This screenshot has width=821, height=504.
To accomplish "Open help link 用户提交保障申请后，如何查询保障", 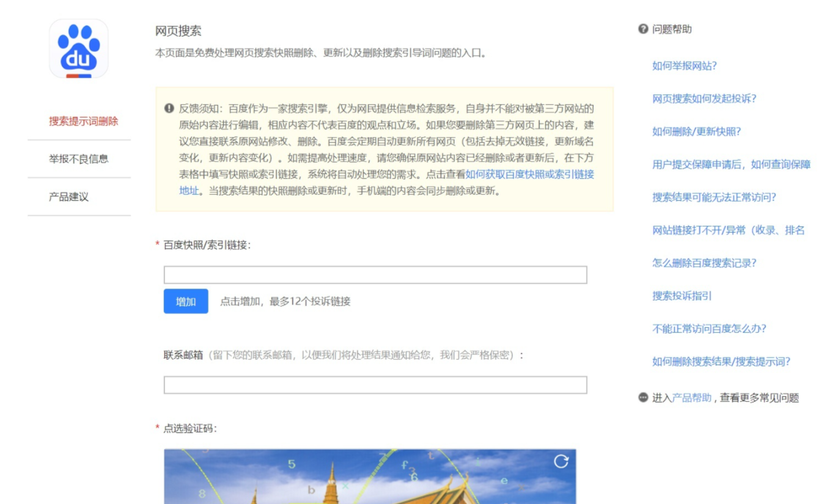I will [x=732, y=164].
